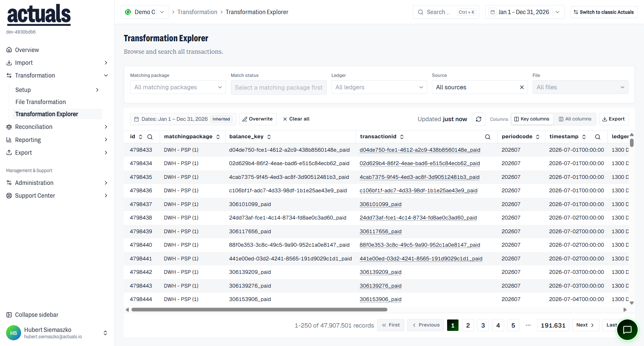Open transaction link 306101099_paid
This screenshot has width=644, height=346.
click(380, 204)
